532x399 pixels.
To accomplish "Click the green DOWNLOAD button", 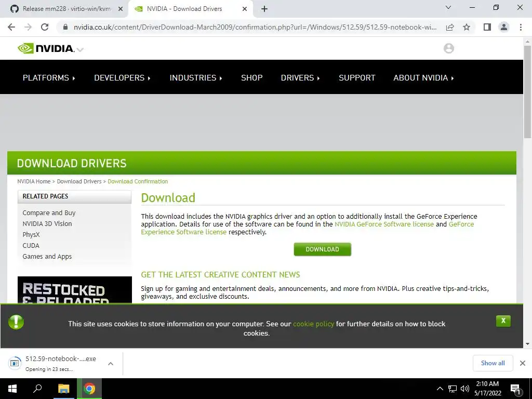I will 322,249.
